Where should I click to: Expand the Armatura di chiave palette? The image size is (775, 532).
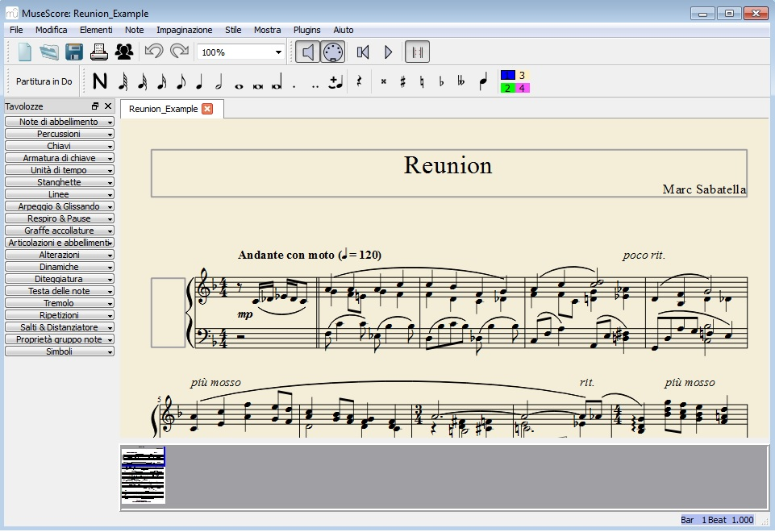coord(60,158)
